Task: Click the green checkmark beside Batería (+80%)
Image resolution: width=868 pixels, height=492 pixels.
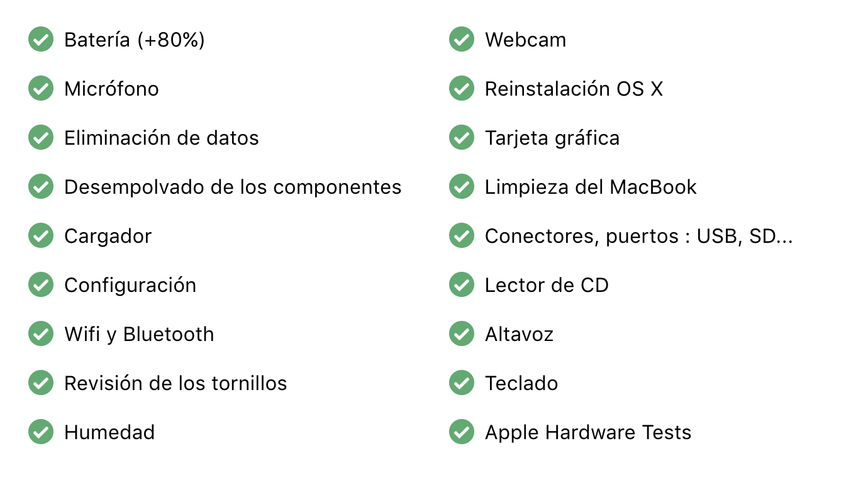Action: coord(41,40)
